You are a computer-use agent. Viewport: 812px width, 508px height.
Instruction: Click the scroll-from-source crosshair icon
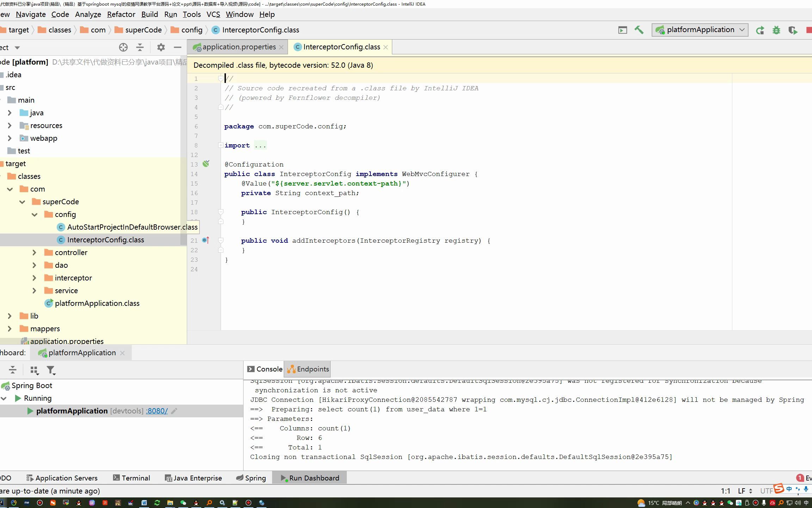pyautogui.click(x=123, y=47)
